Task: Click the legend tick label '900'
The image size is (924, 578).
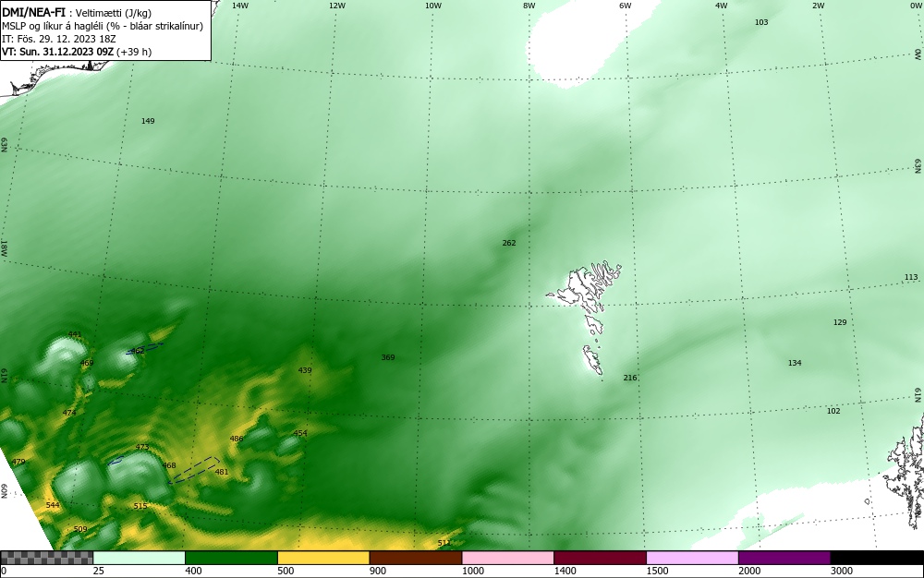Action: coord(378,571)
